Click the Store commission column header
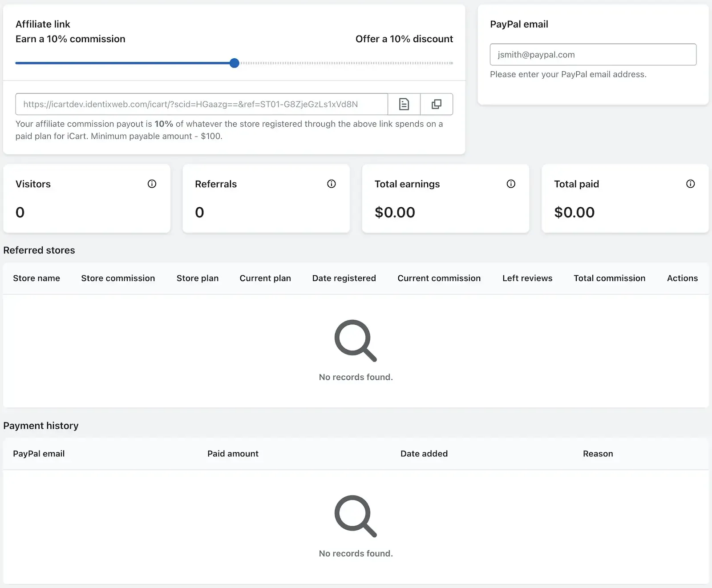The image size is (712, 588). click(118, 278)
